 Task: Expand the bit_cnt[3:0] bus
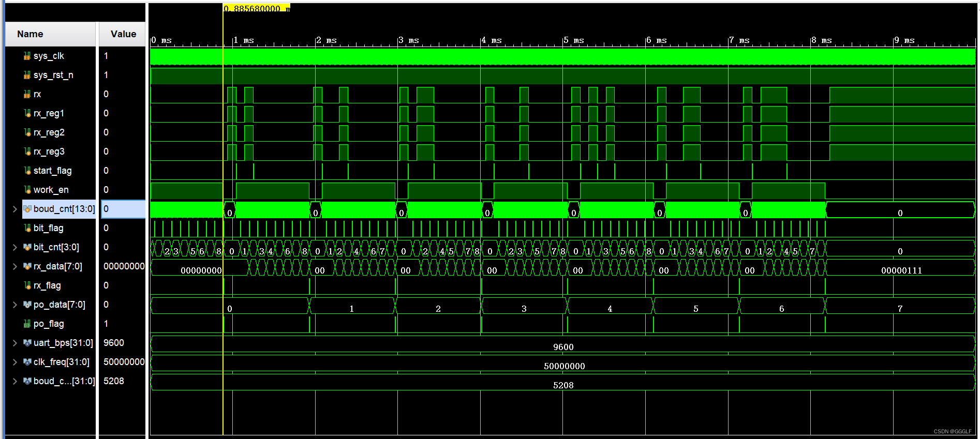tap(14, 247)
